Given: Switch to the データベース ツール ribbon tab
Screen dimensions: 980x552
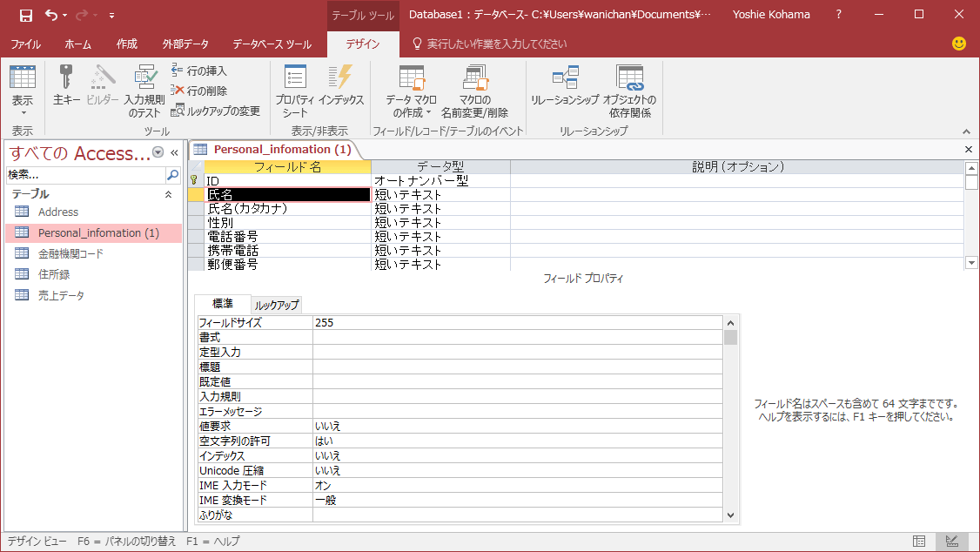Looking at the screenshot, I should click(272, 44).
